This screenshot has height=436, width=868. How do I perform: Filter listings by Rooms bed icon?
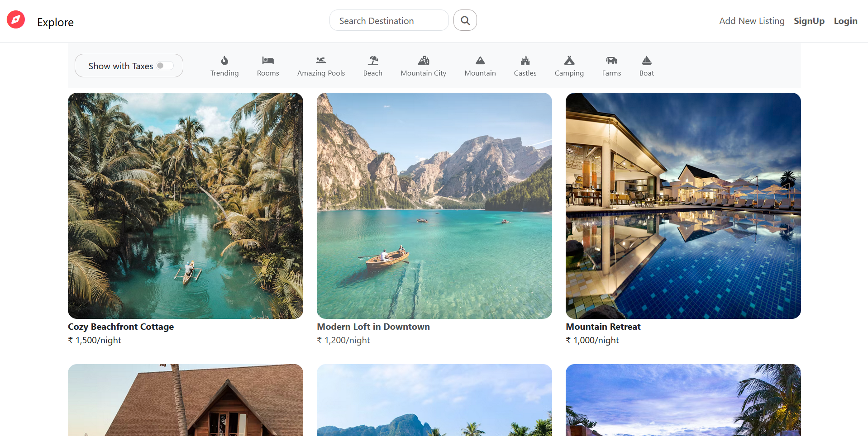[x=268, y=61]
